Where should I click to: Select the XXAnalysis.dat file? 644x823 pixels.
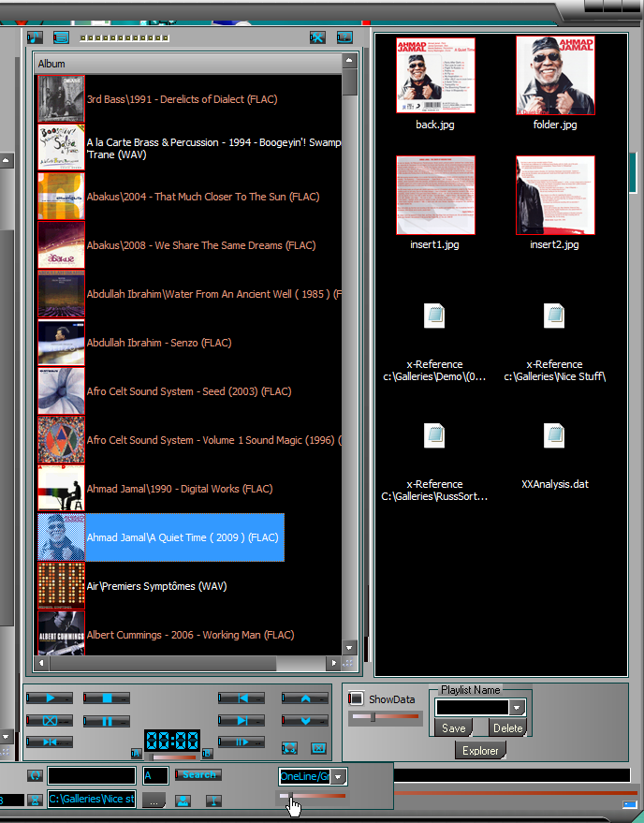555,456
